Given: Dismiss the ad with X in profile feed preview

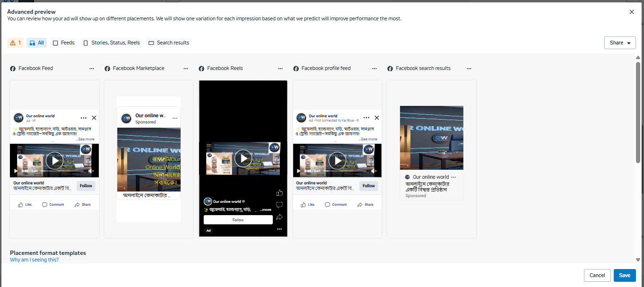Looking at the screenshot, I should [376, 118].
